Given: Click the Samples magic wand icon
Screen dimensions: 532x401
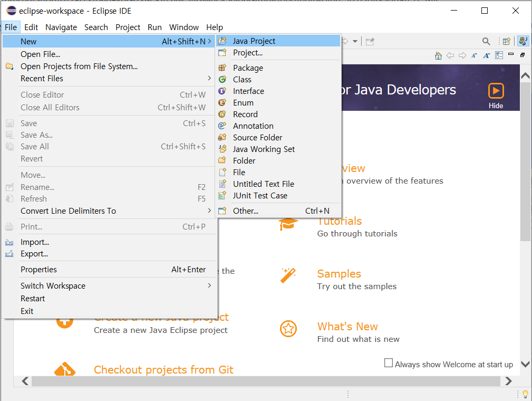Looking at the screenshot, I should click(288, 275).
